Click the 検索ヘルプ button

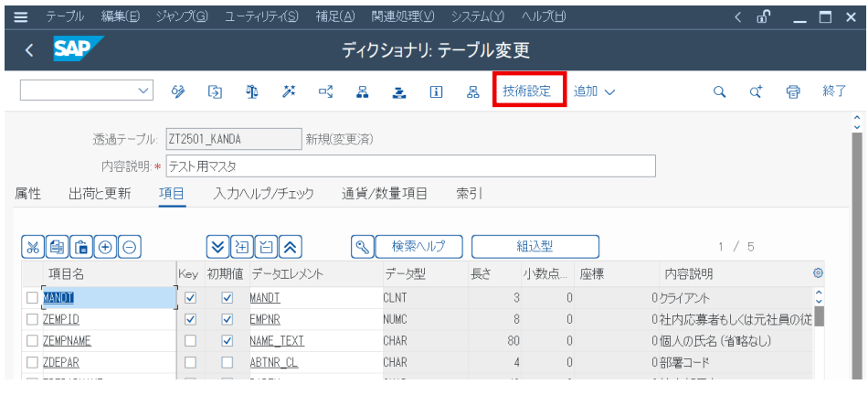pyautogui.click(x=418, y=247)
